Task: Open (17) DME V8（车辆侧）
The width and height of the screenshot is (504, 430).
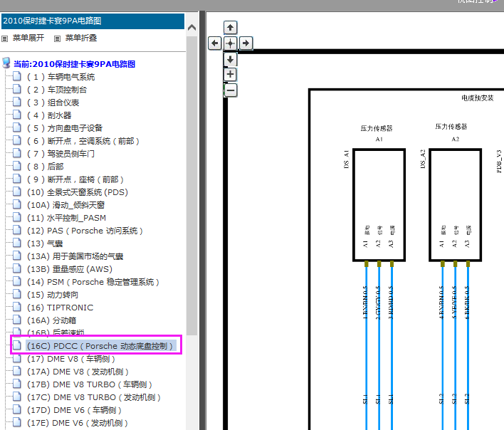Action: point(71,359)
